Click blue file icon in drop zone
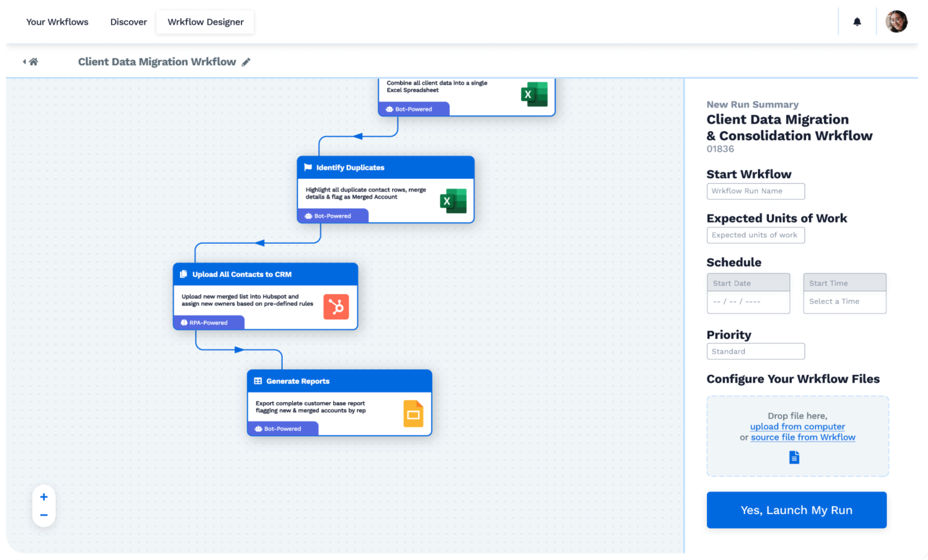This screenshot has height=560, width=928. [x=794, y=457]
